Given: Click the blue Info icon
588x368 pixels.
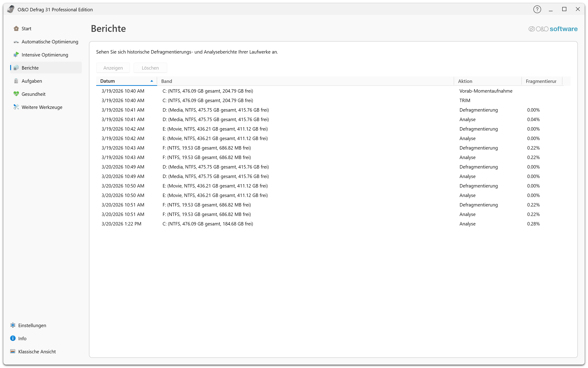Looking at the screenshot, I should click(13, 338).
